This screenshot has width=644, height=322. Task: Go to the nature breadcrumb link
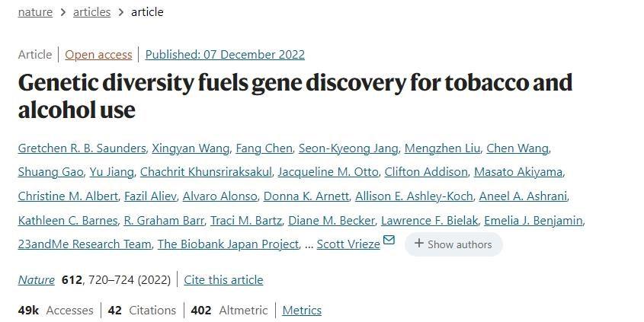[35, 12]
